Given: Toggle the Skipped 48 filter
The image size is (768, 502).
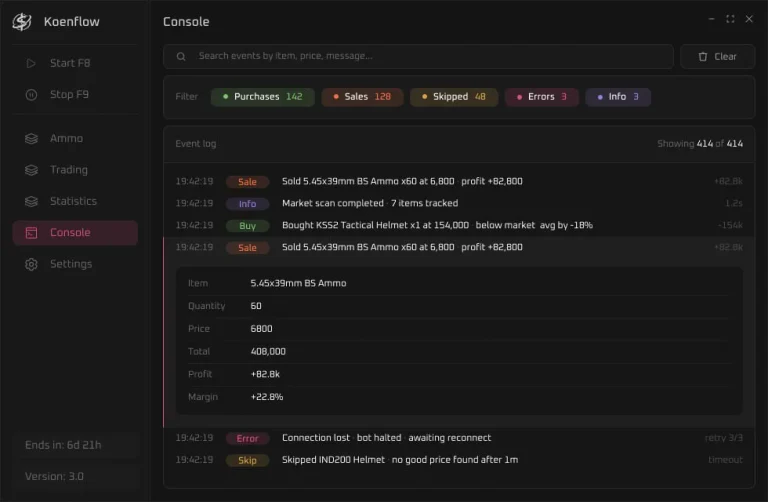Looking at the screenshot, I should coord(454,97).
